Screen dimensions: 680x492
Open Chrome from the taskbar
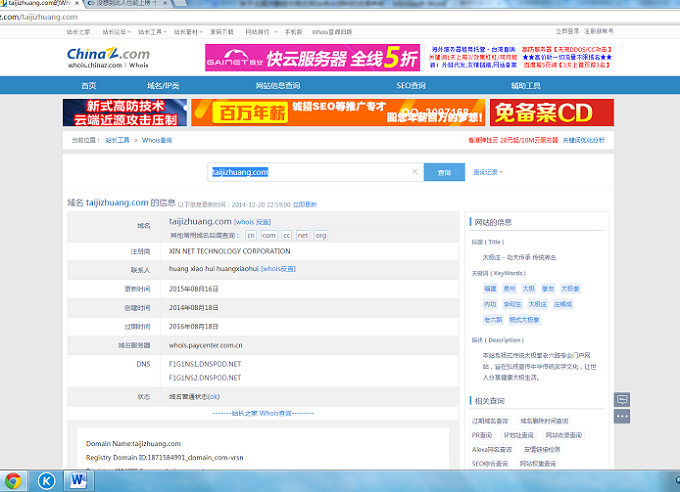(13, 481)
